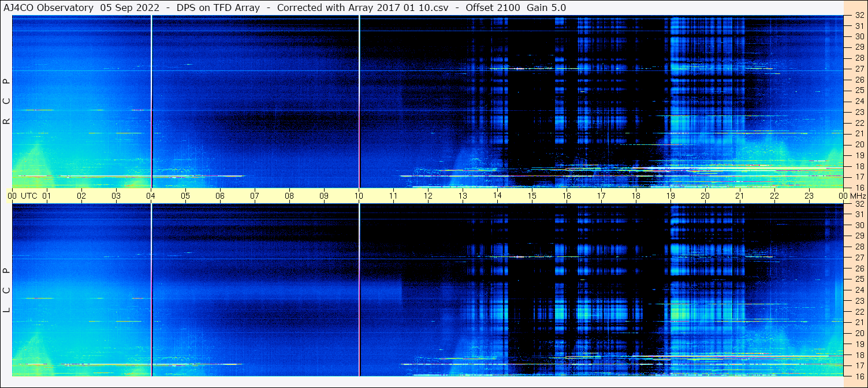Click '23' on the RCP frequency scale
The width and height of the screenshot is (868, 388).
click(x=859, y=111)
